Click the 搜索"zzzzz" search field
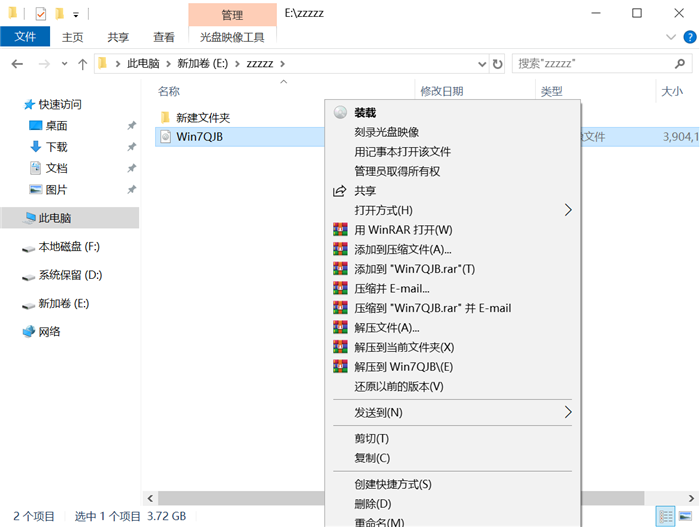Image resolution: width=700 pixels, height=527 pixels. [602, 64]
